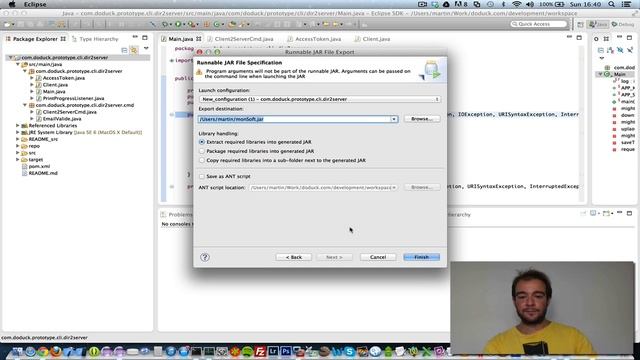Click the Export destination path field
Screen dimensions: 640x360
294,119
